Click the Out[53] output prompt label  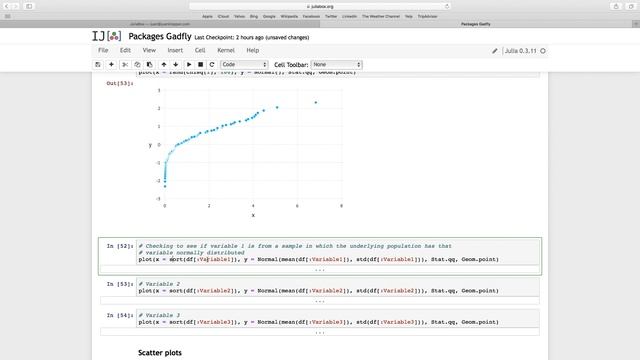coord(120,83)
